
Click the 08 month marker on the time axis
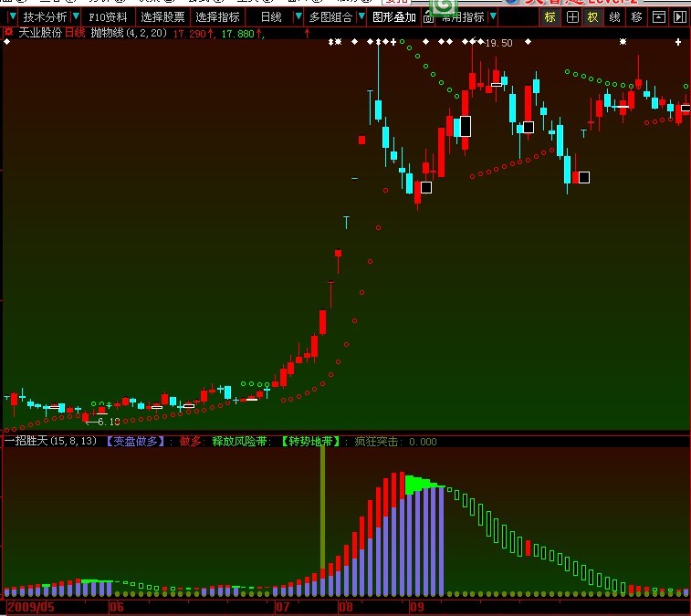346,607
